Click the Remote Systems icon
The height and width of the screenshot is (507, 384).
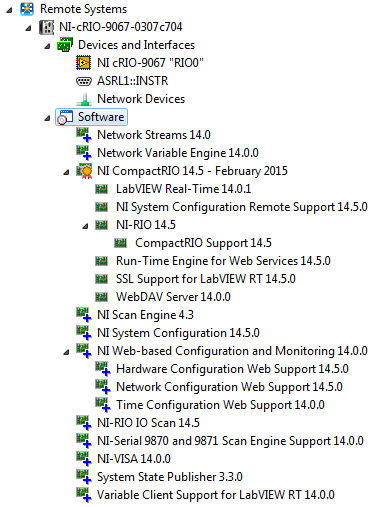pyautogui.click(x=27, y=9)
